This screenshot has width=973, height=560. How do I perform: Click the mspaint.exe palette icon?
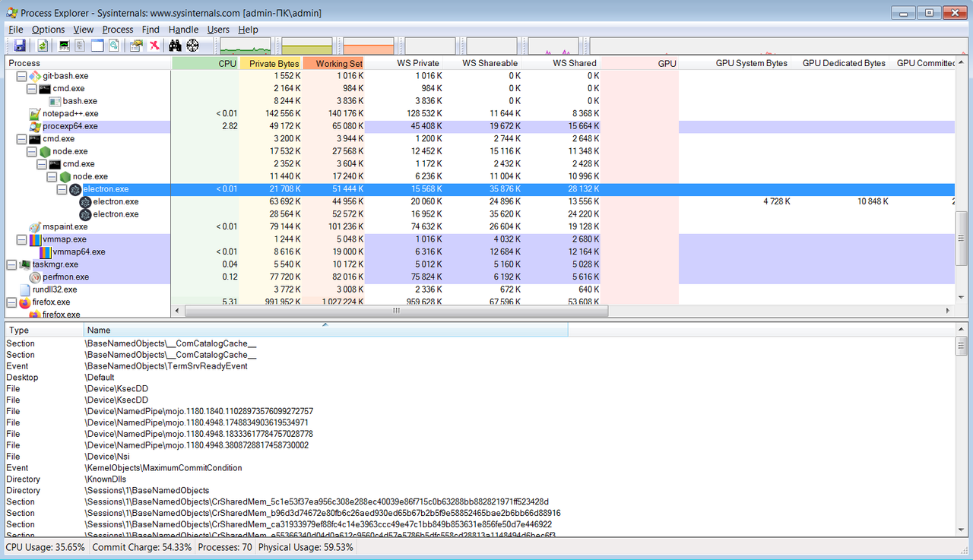coord(35,226)
